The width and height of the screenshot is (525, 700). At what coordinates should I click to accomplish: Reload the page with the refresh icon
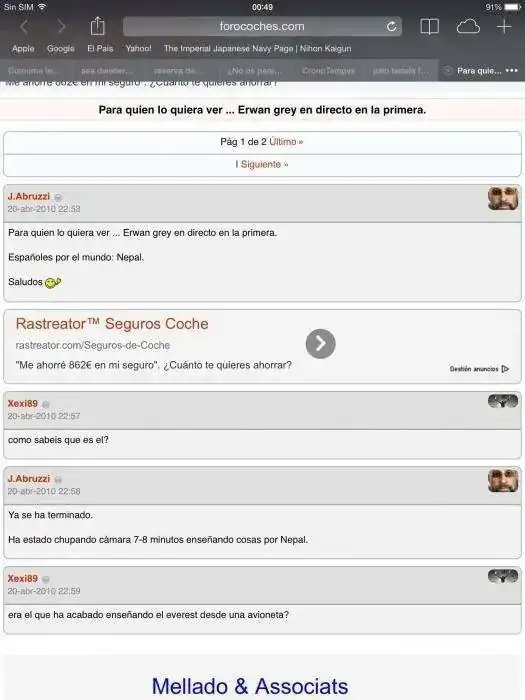pos(392,27)
